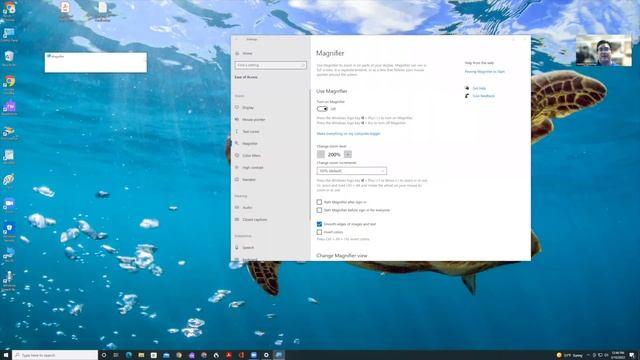Open Microsoft Edge from the taskbar
The width and height of the screenshot is (640, 360).
click(x=129, y=355)
